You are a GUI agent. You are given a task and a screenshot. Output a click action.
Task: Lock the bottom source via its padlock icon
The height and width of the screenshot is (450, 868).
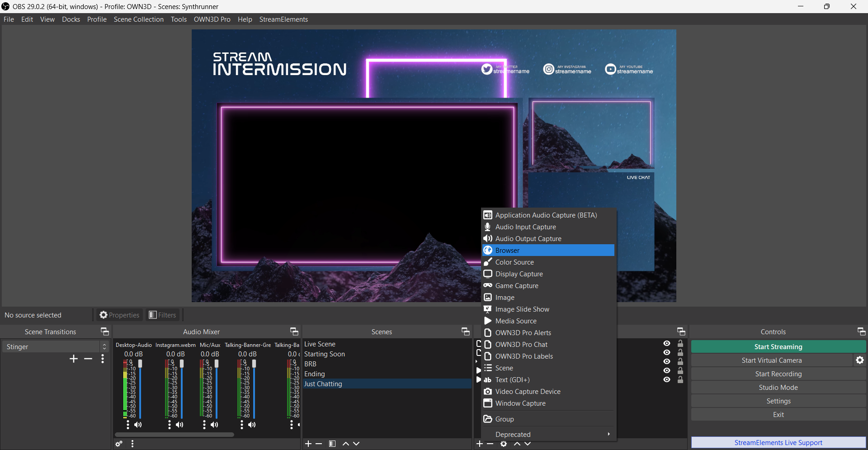click(681, 380)
